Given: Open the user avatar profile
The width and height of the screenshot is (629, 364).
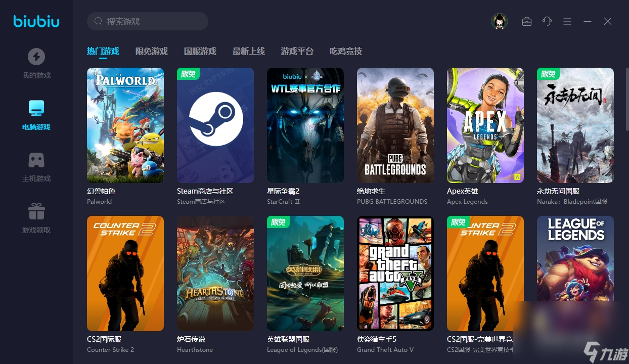Looking at the screenshot, I should pos(500,21).
